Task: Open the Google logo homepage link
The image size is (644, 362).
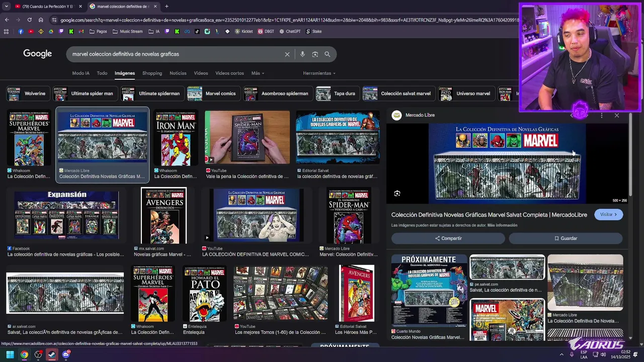Action: click(x=37, y=54)
